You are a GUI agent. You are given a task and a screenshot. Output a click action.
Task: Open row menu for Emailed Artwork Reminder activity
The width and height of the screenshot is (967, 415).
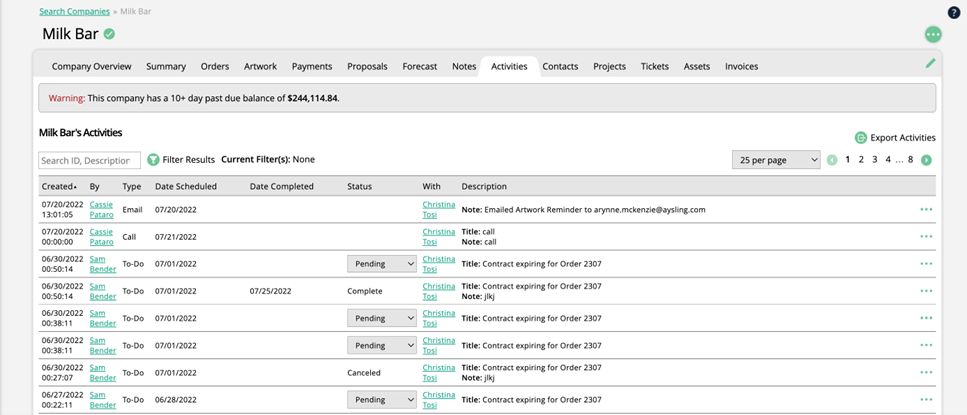(x=926, y=210)
